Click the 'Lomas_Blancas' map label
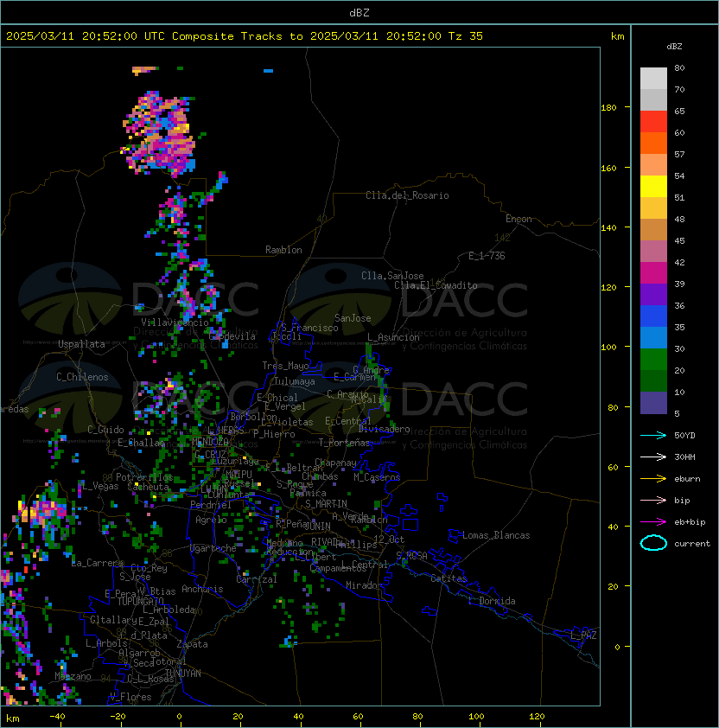 click(x=496, y=535)
